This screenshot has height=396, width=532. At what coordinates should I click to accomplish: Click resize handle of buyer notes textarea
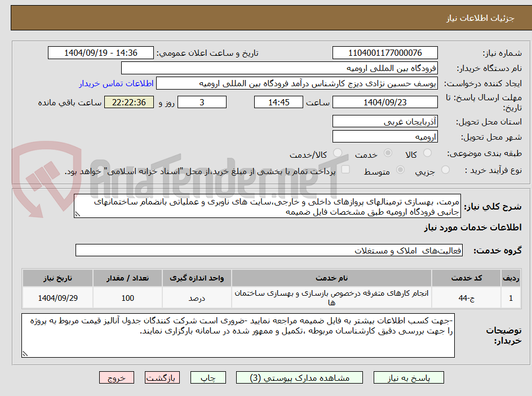point(25,354)
